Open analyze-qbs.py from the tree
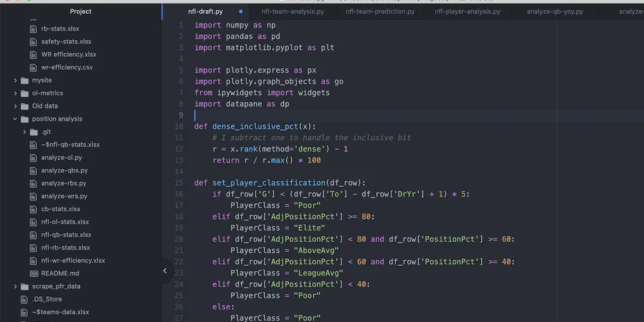The width and height of the screenshot is (644, 322). pyautogui.click(x=64, y=170)
